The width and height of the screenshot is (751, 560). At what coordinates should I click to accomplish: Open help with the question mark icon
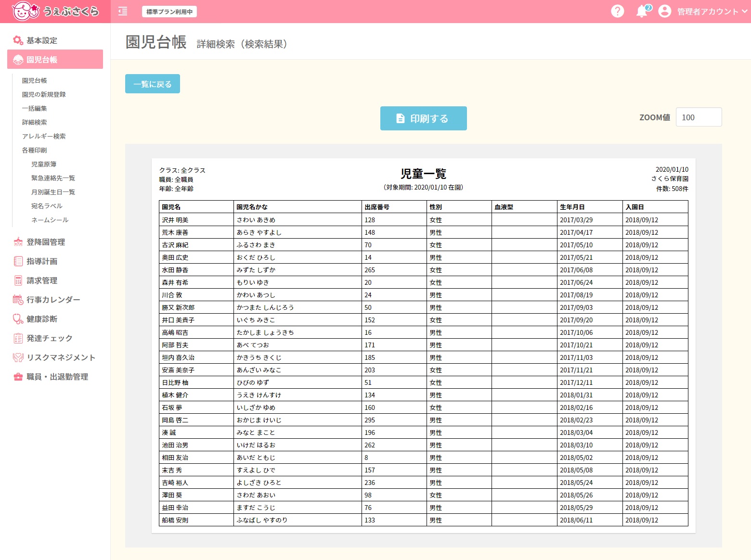617,11
